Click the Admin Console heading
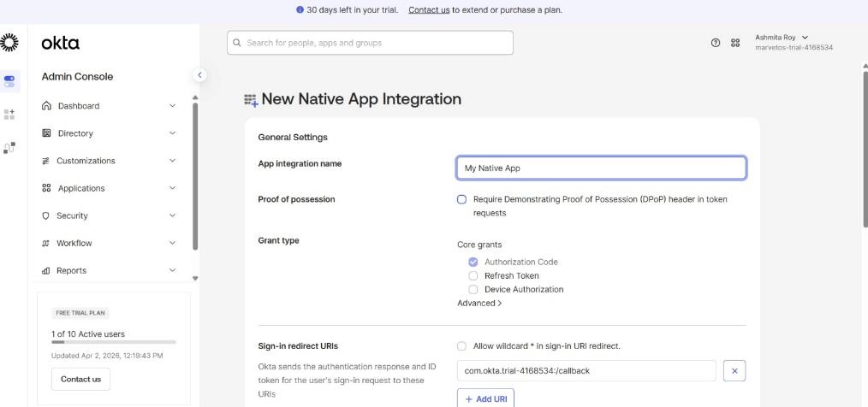Screen dimensions: 868x407 [77, 77]
